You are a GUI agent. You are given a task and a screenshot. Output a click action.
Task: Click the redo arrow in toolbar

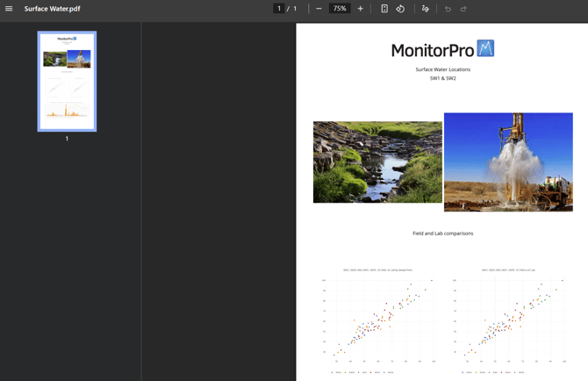463,9
